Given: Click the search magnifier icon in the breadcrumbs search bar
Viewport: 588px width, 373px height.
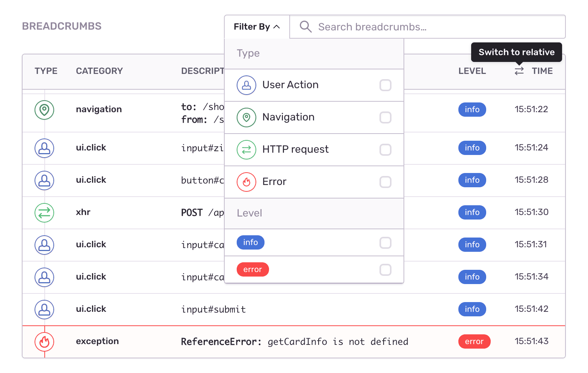Looking at the screenshot, I should (x=305, y=26).
